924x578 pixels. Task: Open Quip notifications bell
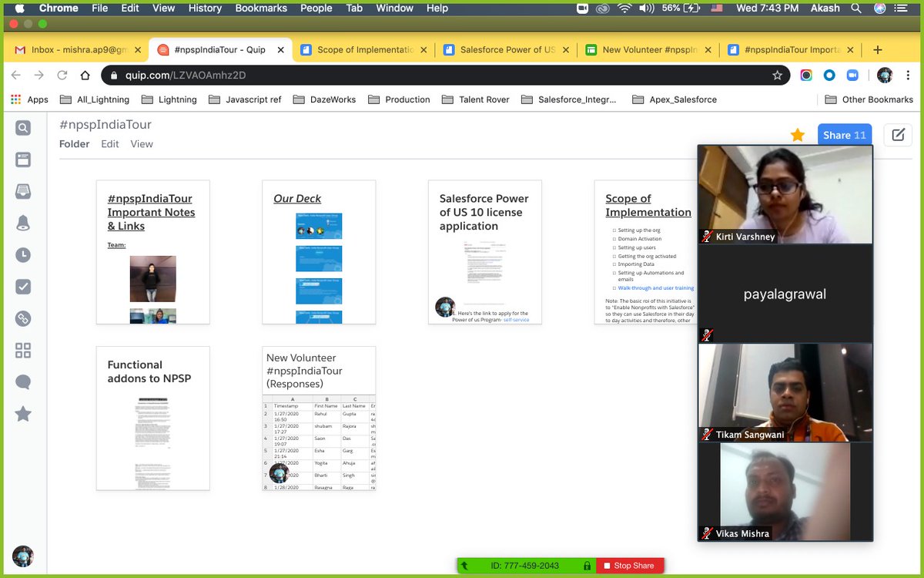pyautogui.click(x=23, y=223)
